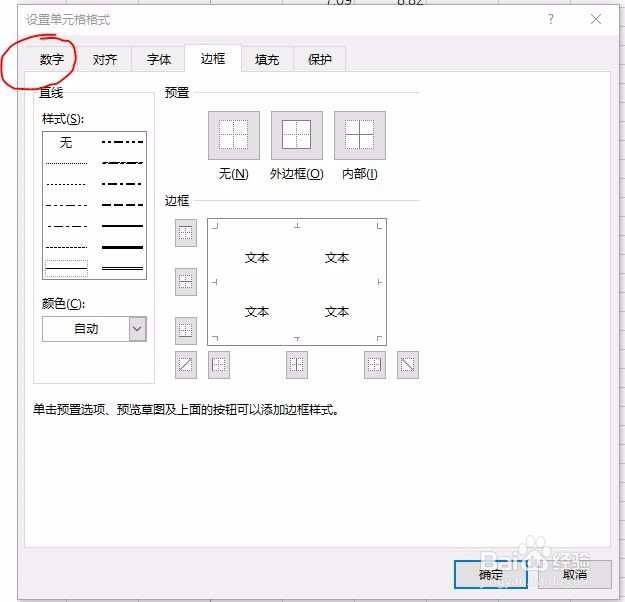Toggle the top border button

tap(186, 232)
